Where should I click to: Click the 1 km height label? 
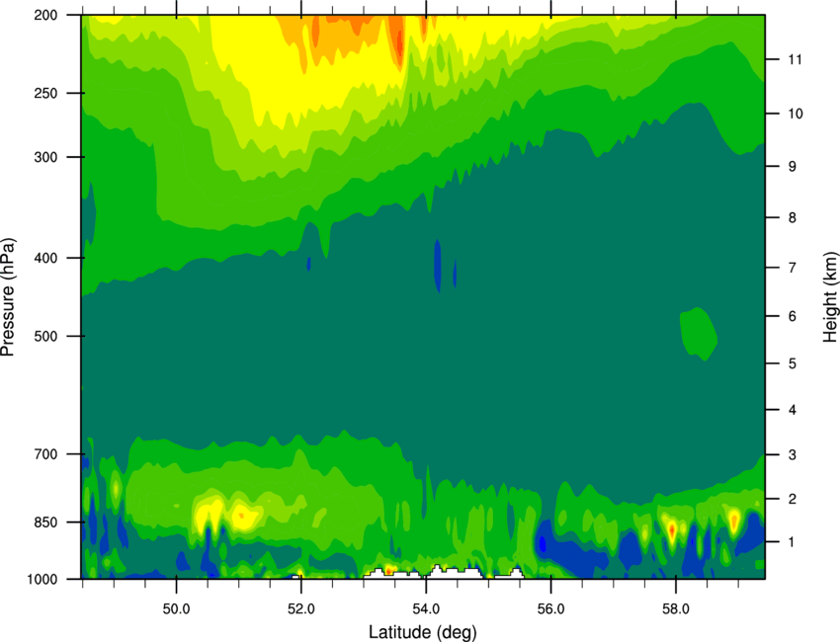tap(793, 542)
